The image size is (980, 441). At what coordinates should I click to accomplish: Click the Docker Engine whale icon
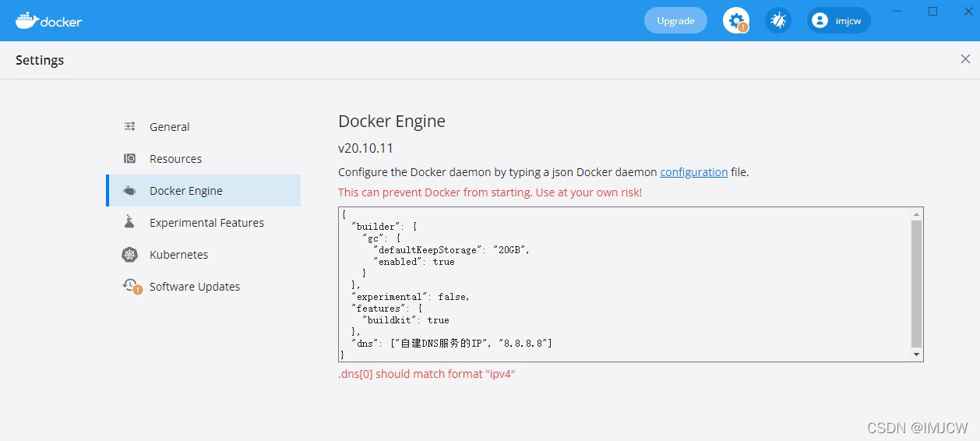[130, 191]
